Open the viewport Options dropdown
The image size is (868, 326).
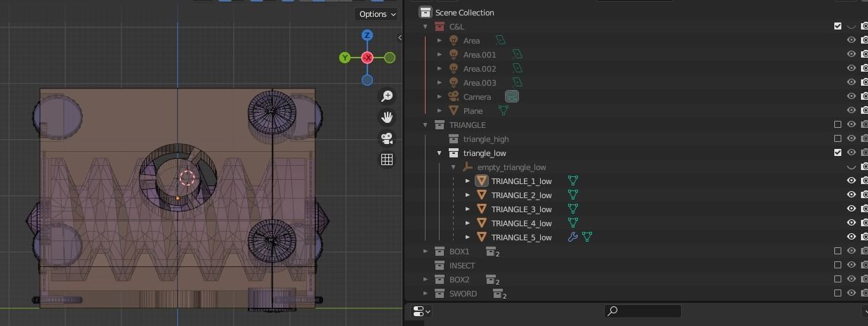pyautogui.click(x=377, y=13)
